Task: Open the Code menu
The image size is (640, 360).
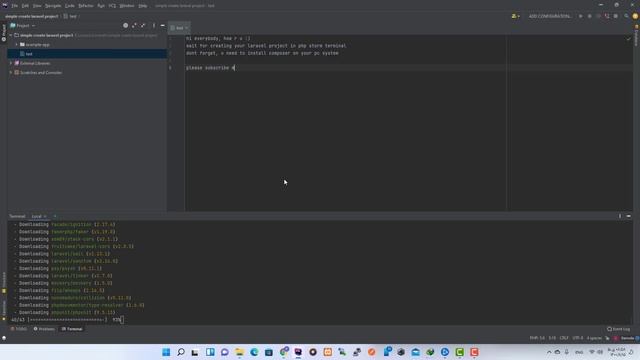Action: (x=69, y=6)
